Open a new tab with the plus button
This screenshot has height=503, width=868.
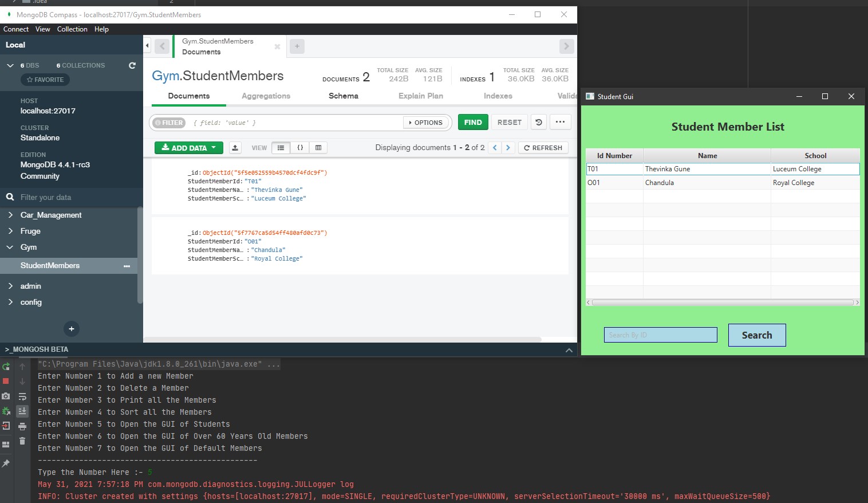[297, 46]
